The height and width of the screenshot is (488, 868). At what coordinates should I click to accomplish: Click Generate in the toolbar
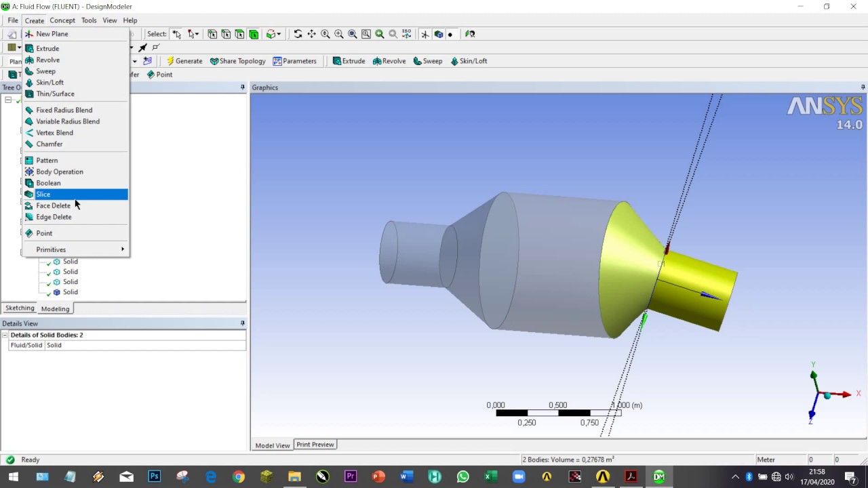click(x=184, y=61)
